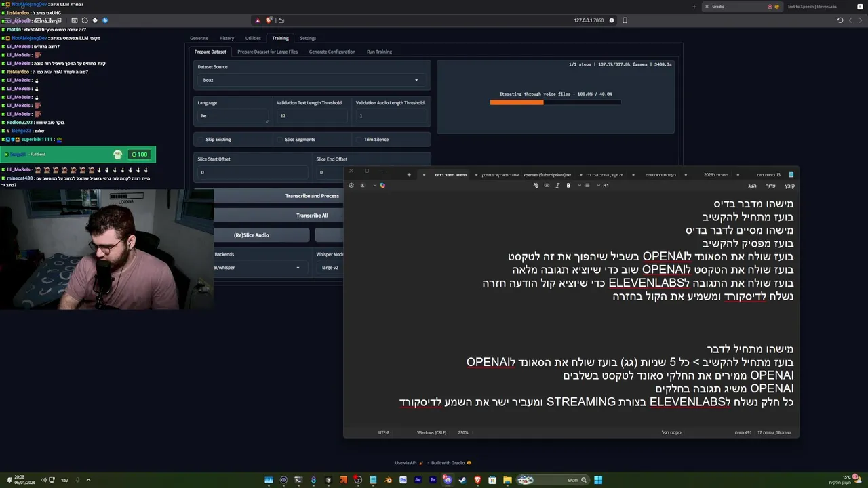The height and width of the screenshot is (488, 868).
Task: Open Brave Shields icon in address bar
Action: [x=269, y=20]
